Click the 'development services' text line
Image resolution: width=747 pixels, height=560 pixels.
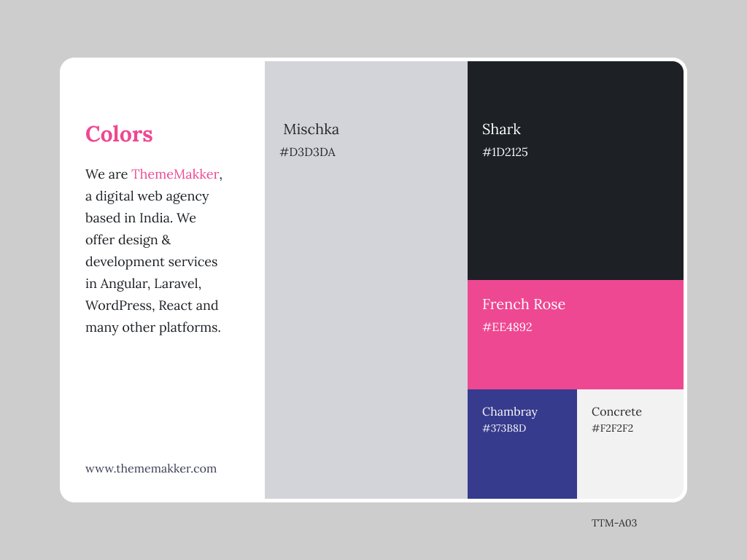[x=151, y=262]
